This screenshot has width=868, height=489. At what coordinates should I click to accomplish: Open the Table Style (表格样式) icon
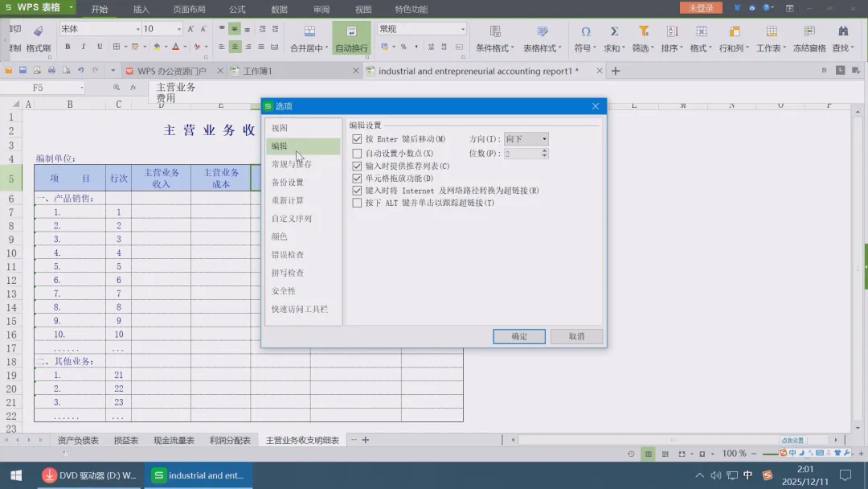[542, 31]
